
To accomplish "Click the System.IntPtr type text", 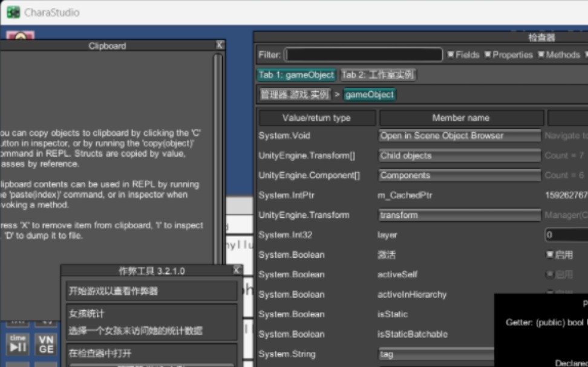I will pos(287,195).
